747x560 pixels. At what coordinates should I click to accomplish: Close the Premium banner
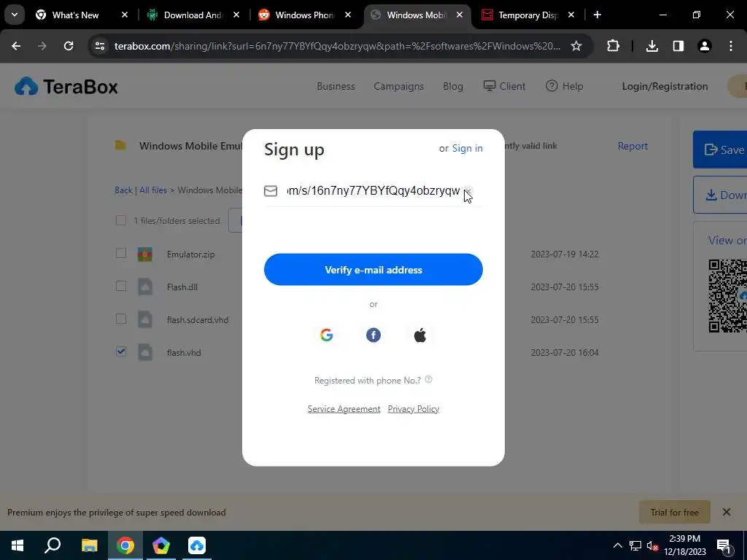[x=726, y=512]
